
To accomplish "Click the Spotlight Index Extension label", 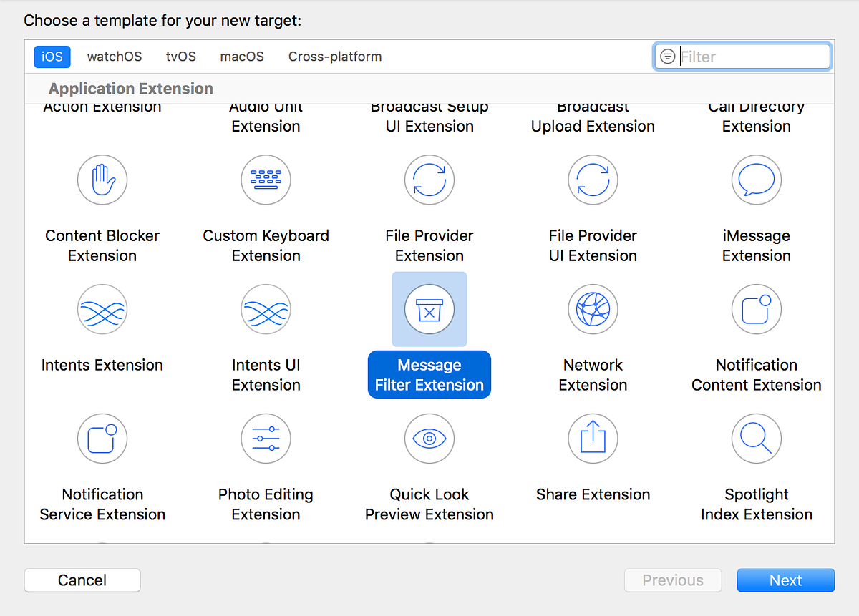I will coord(757,504).
